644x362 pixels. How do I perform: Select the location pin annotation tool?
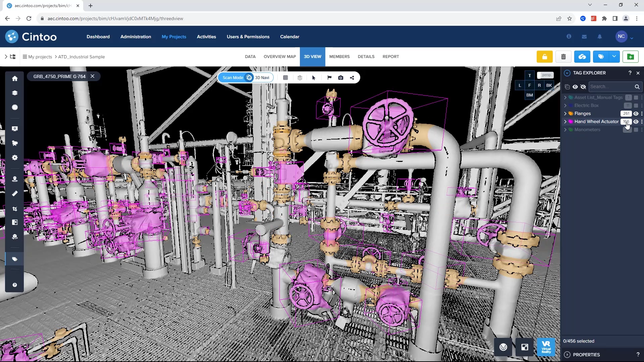coord(15,179)
